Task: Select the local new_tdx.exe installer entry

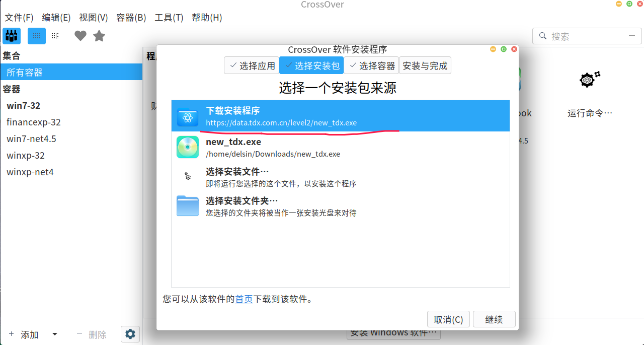Action: 302,147
